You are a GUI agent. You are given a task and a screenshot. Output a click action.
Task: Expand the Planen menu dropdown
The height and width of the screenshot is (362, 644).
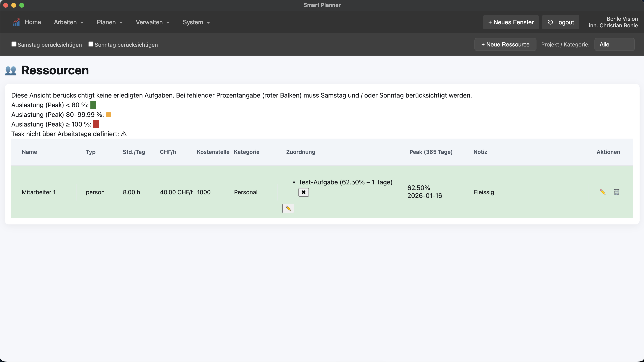tap(110, 22)
